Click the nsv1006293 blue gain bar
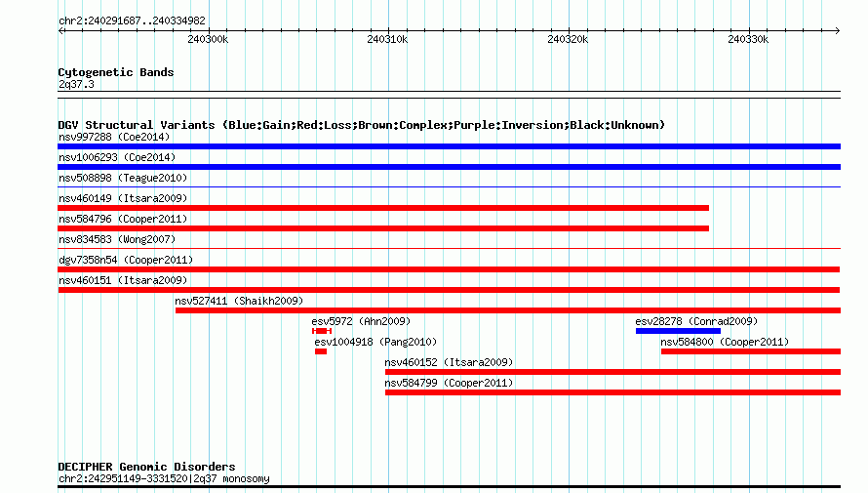Screen dimensions: 868x493 (449, 167)
